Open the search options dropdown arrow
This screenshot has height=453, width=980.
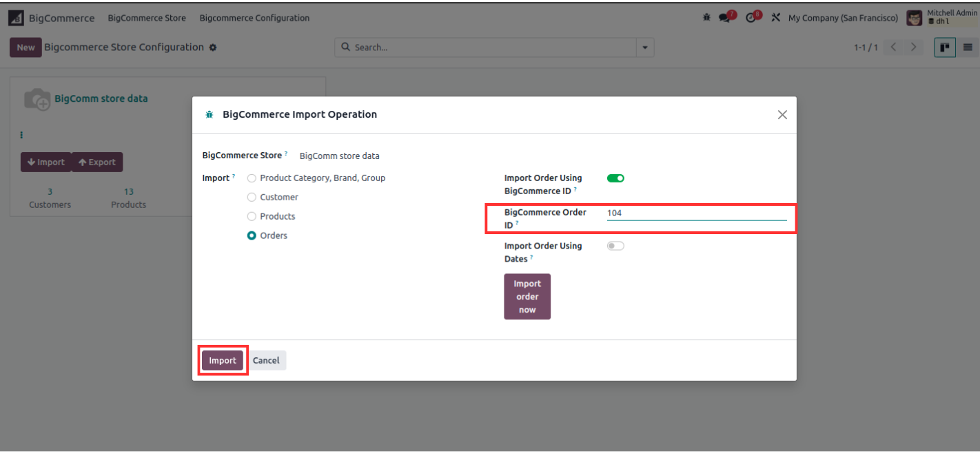click(x=645, y=48)
